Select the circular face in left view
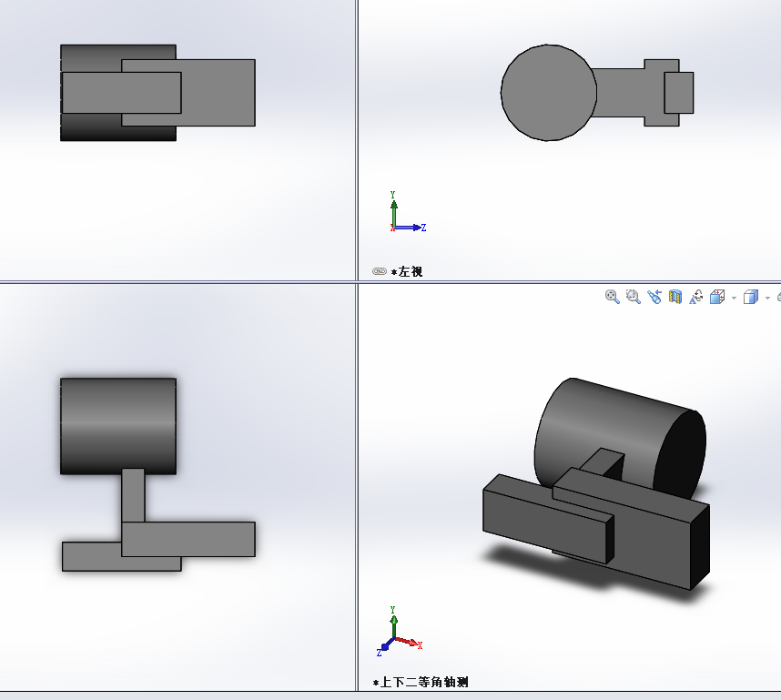Screen dimensions: 781x700 coord(549,93)
